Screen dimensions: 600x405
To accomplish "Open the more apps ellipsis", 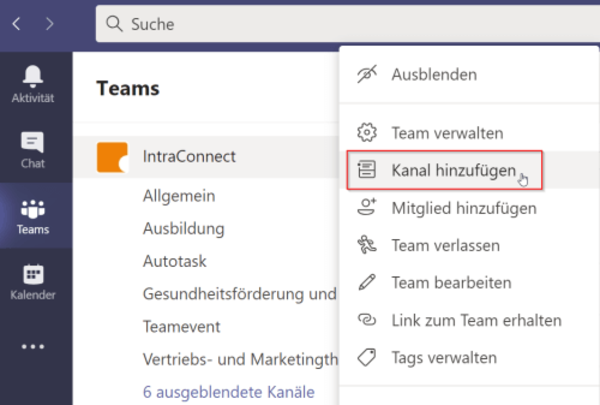I will coord(33,347).
